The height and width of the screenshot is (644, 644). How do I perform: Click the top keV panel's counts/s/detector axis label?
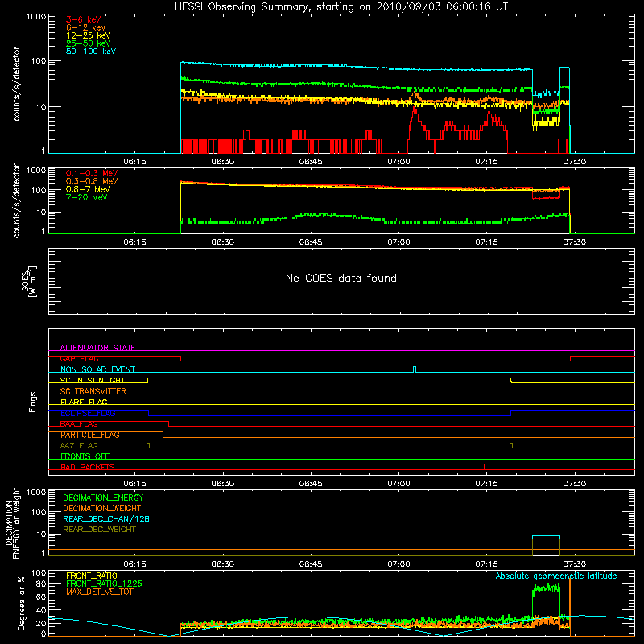pyautogui.click(x=16, y=84)
